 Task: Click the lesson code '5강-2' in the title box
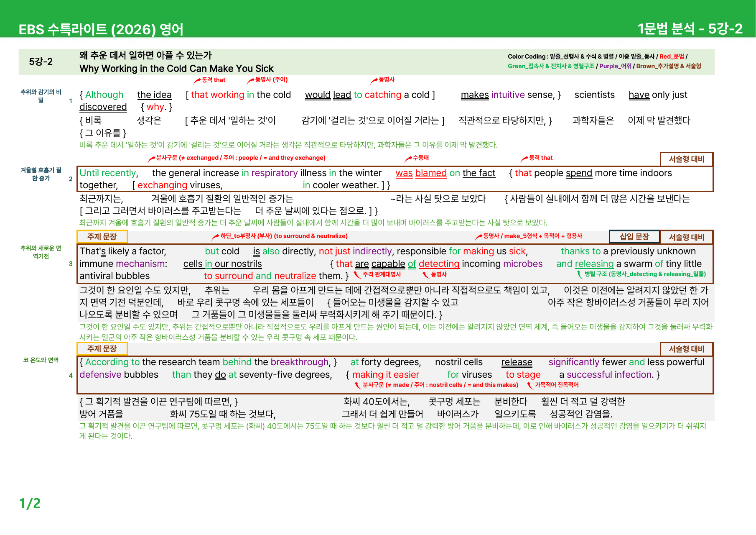41,62
